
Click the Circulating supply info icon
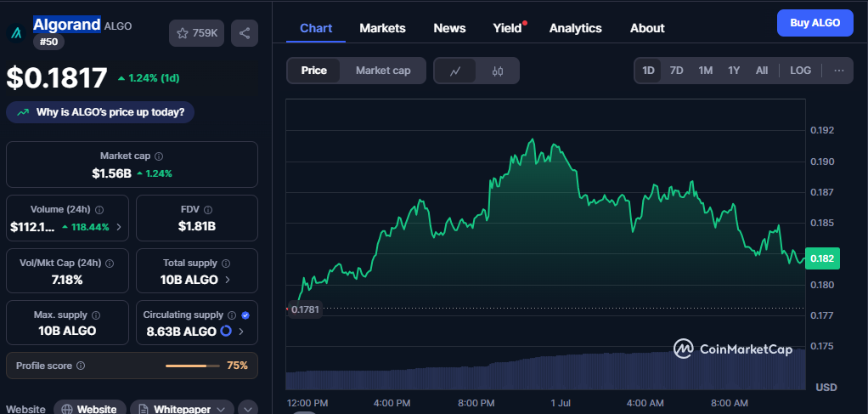tap(232, 315)
